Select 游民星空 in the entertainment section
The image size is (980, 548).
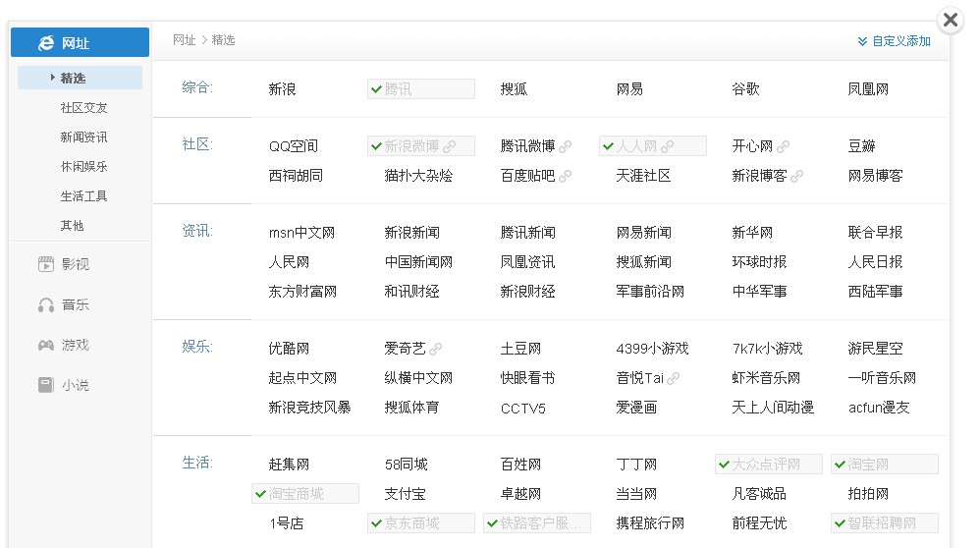pos(875,349)
